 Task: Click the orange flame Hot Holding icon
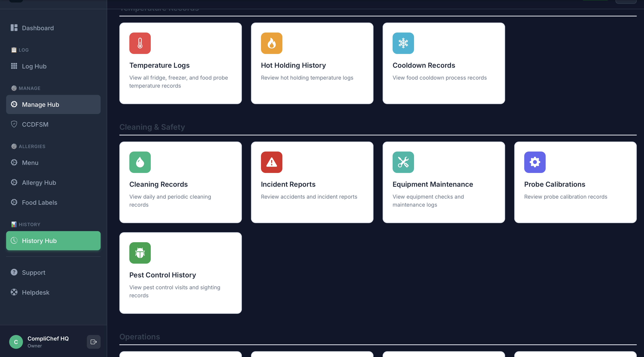(x=271, y=43)
